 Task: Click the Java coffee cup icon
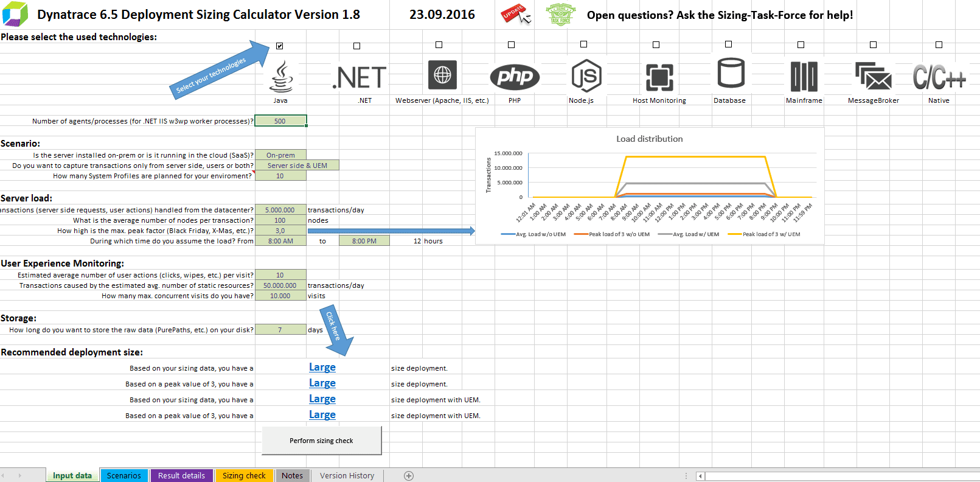(x=281, y=77)
